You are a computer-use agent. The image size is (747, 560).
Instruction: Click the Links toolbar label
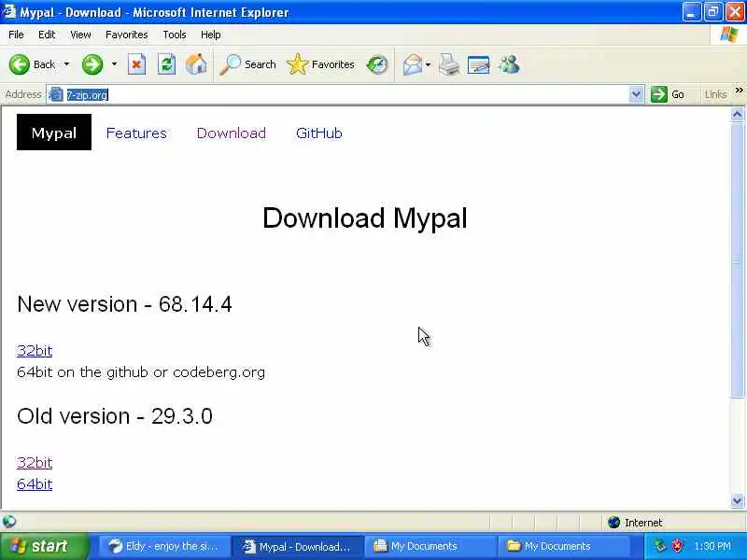coord(716,94)
